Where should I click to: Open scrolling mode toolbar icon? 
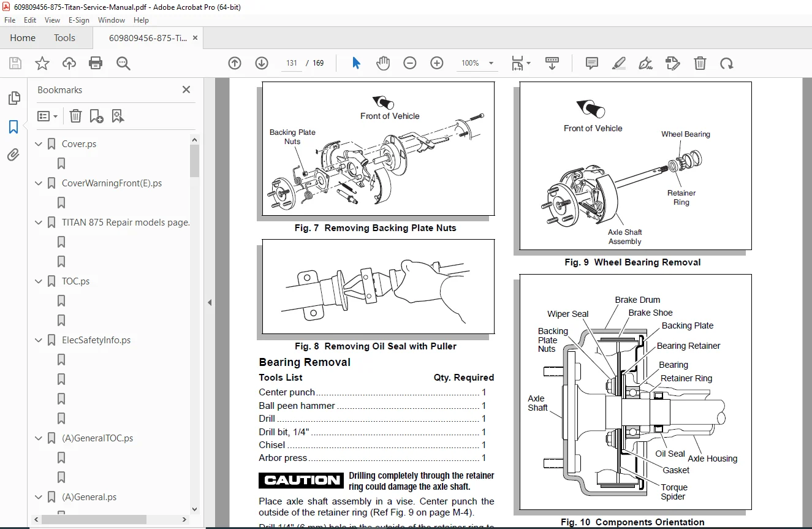coord(552,63)
